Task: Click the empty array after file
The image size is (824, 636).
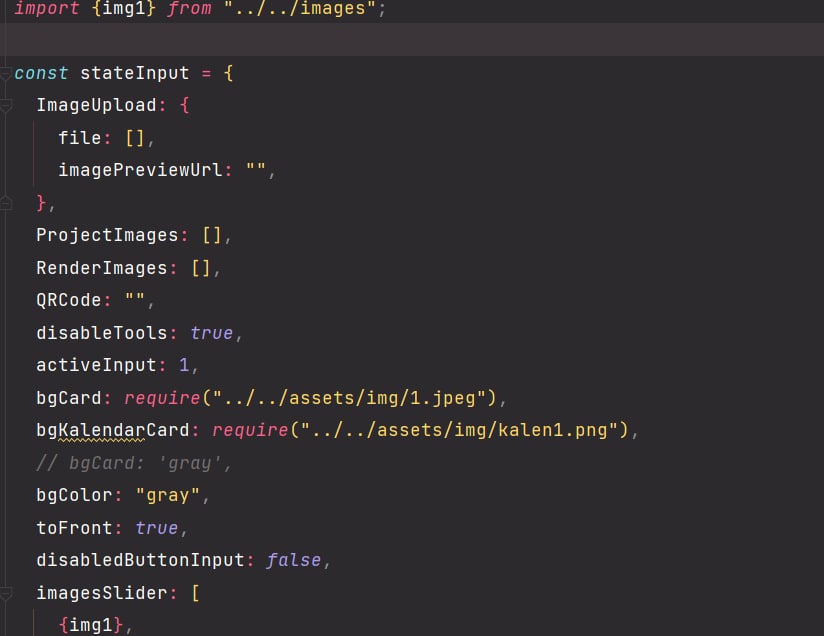Action: tap(135, 138)
